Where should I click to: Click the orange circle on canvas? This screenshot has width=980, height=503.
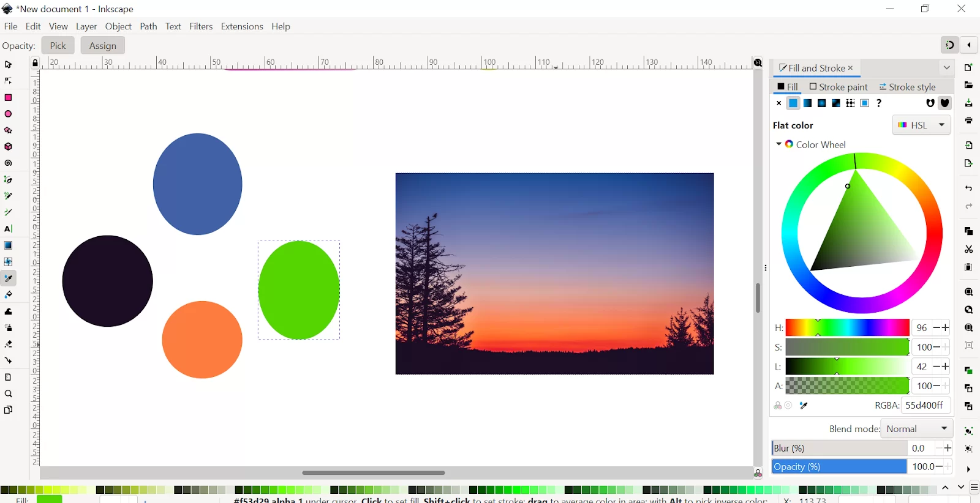click(202, 340)
